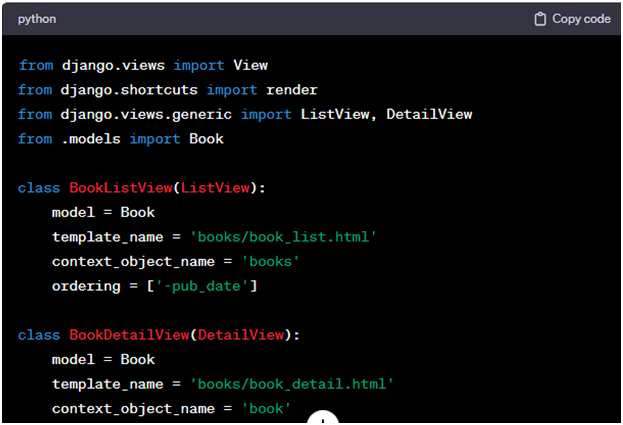Click 'model = Book' under BookDetailView
Image resolution: width=623 pixels, height=425 pixels.
click(x=103, y=359)
